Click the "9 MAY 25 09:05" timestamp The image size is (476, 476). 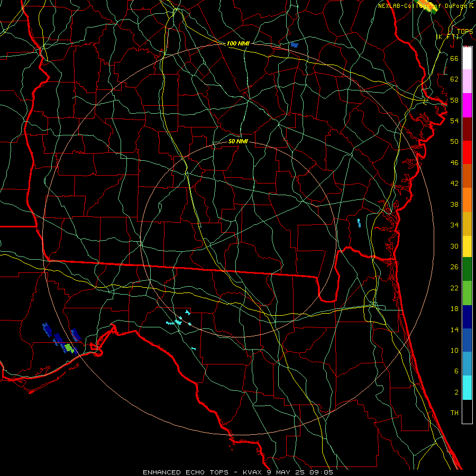300,472
